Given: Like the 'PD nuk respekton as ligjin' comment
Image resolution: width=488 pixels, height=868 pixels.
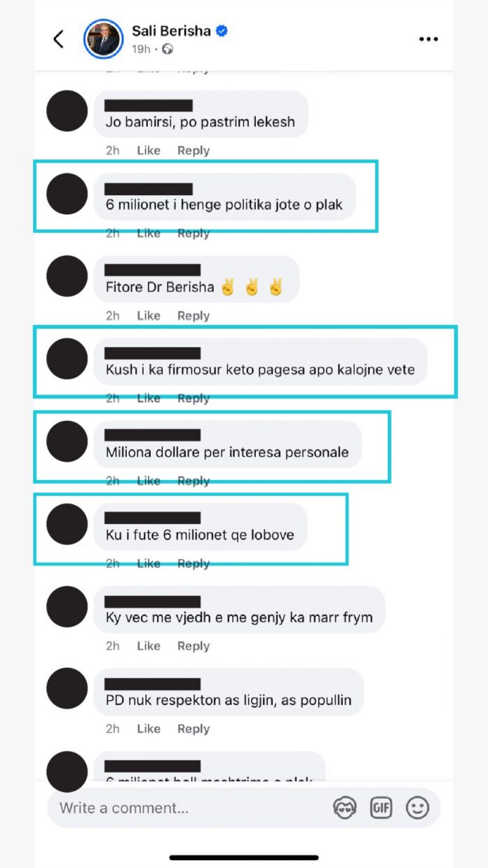Looking at the screenshot, I should tap(148, 729).
